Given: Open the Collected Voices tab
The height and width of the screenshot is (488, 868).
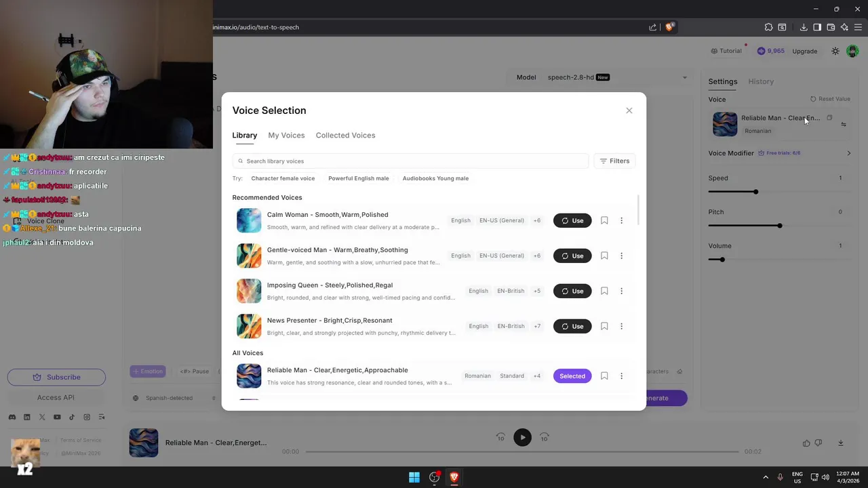Looking at the screenshot, I should coord(345,135).
